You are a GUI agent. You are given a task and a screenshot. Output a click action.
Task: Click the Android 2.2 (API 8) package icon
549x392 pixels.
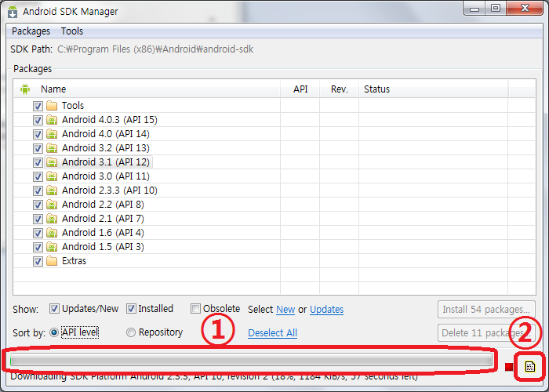click(x=52, y=205)
